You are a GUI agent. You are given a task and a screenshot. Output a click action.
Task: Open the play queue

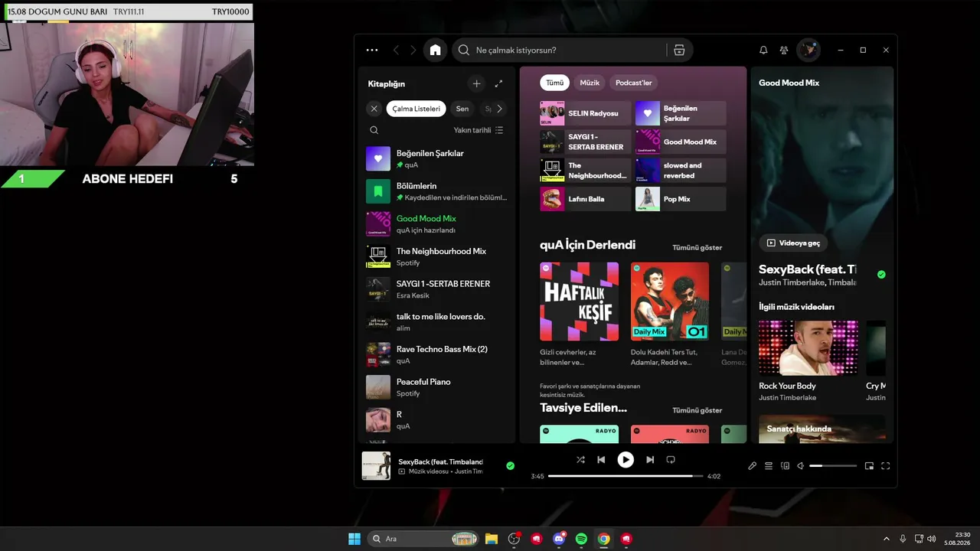pyautogui.click(x=769, y=466)
